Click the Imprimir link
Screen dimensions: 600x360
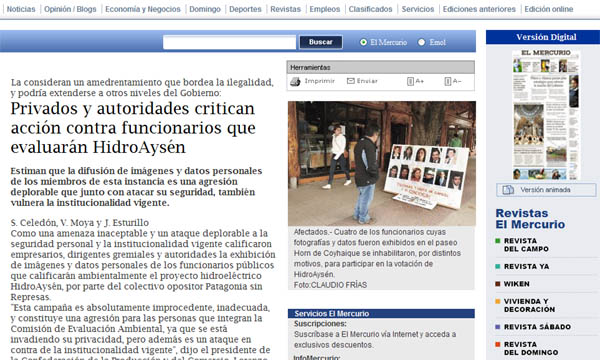pos(320,81)
